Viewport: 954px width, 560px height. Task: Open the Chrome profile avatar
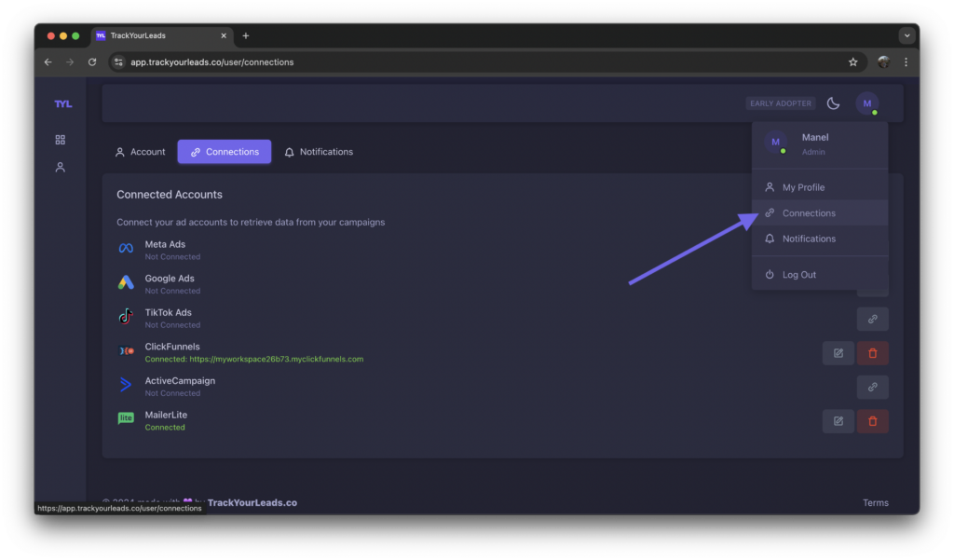(883, 62)
